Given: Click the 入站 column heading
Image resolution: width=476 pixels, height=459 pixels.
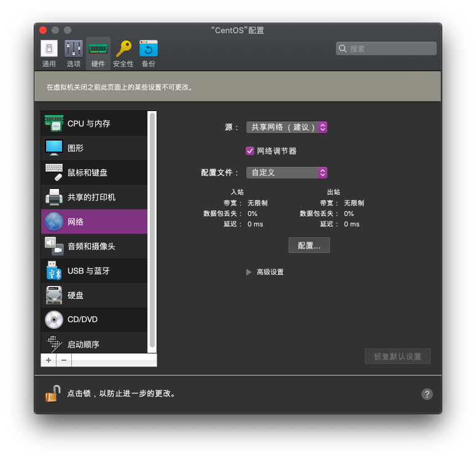Looking at the screenshot, I should click(x=237, y=191).
